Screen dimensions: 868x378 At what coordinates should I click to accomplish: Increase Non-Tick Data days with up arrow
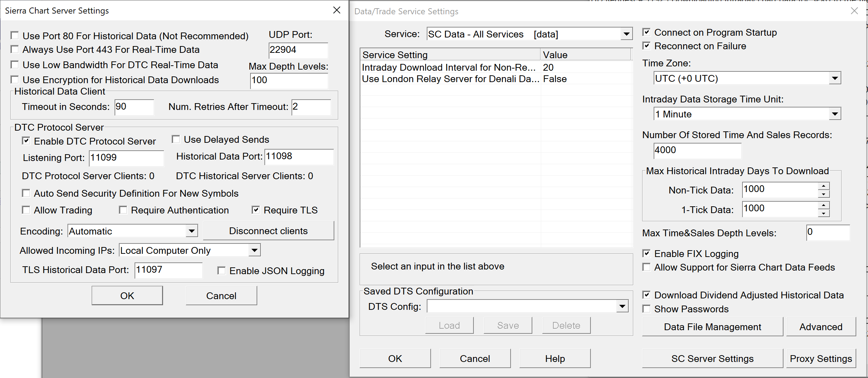coord(823,186)
